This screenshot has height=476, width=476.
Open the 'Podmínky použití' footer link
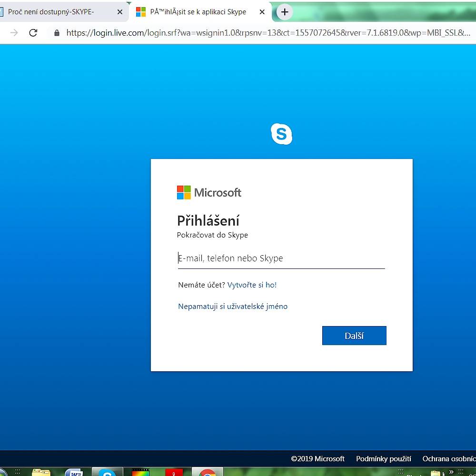[x=383, y=459]
